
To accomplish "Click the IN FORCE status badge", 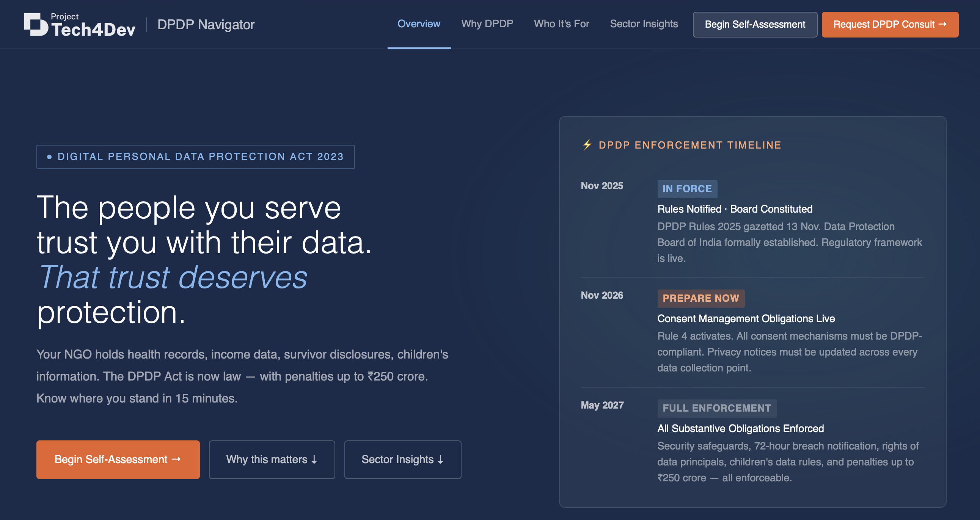I will [x=687, y=189].
